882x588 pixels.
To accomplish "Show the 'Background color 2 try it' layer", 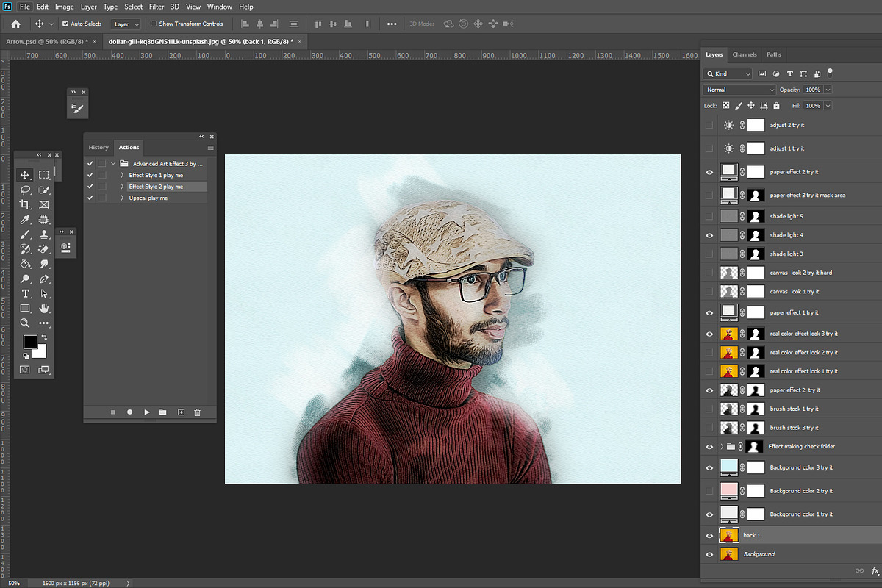I will tap(709, 491).
